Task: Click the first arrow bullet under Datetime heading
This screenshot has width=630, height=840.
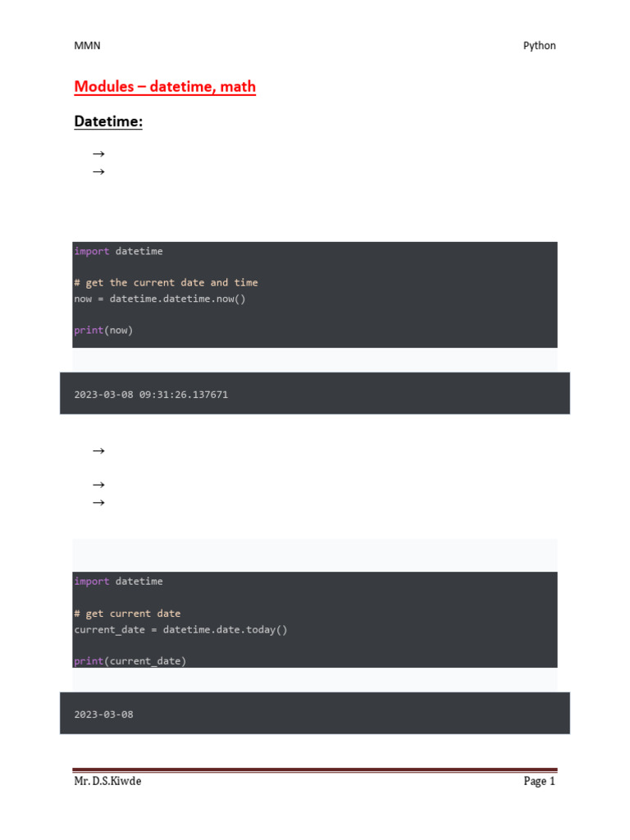Action: tap(99, 153)
